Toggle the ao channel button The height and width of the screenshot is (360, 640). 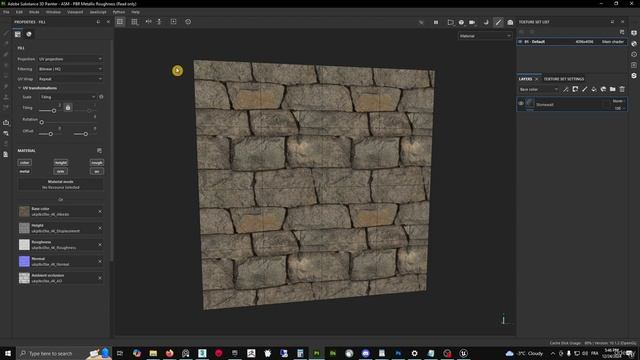(97, 171)
